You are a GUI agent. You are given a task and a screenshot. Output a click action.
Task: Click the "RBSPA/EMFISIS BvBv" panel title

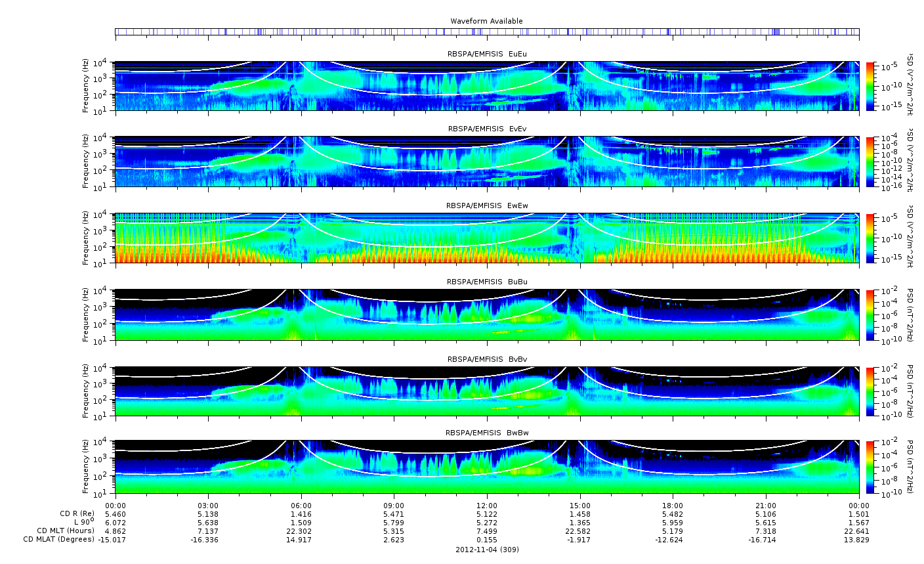point(487,359)
